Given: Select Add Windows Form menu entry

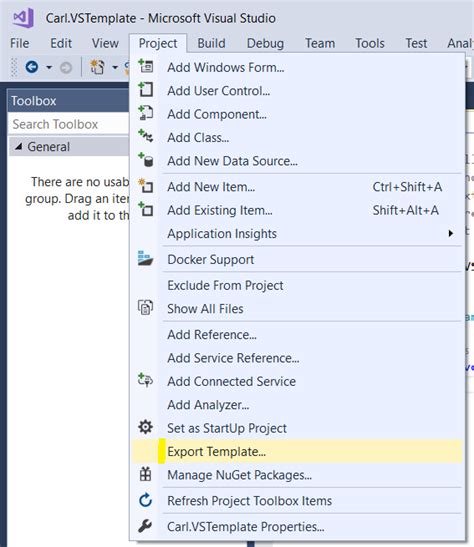Looking at the screenshot, I should (x=297, y=67).
